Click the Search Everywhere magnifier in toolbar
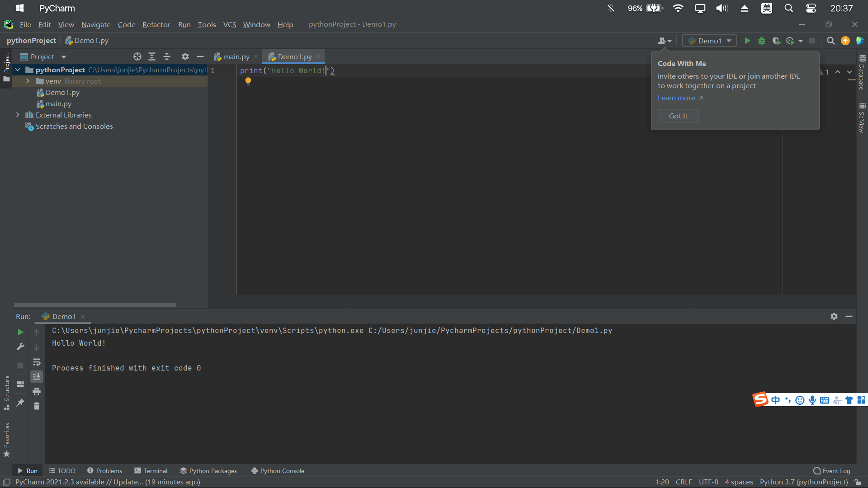Screen dimensions: 868x488 [830, 41]
